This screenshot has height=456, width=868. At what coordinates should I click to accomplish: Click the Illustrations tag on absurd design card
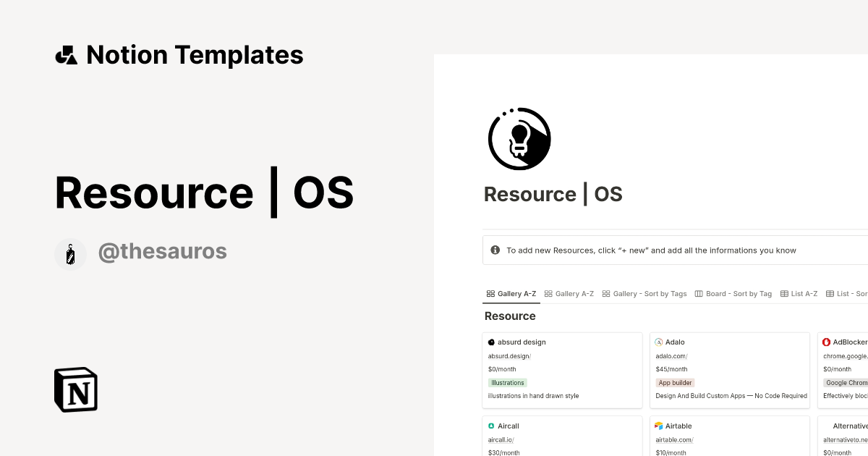click(x=507, y=382)
